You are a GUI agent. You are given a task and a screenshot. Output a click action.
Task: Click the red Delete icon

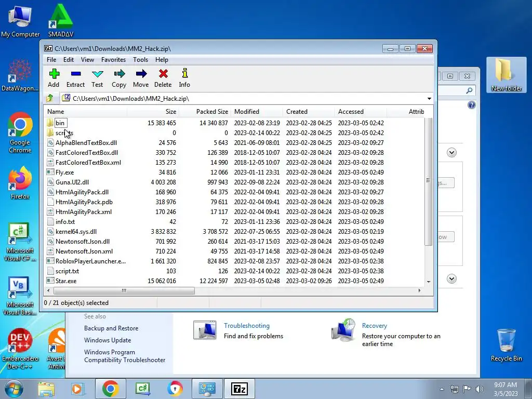tap(163, 74)
